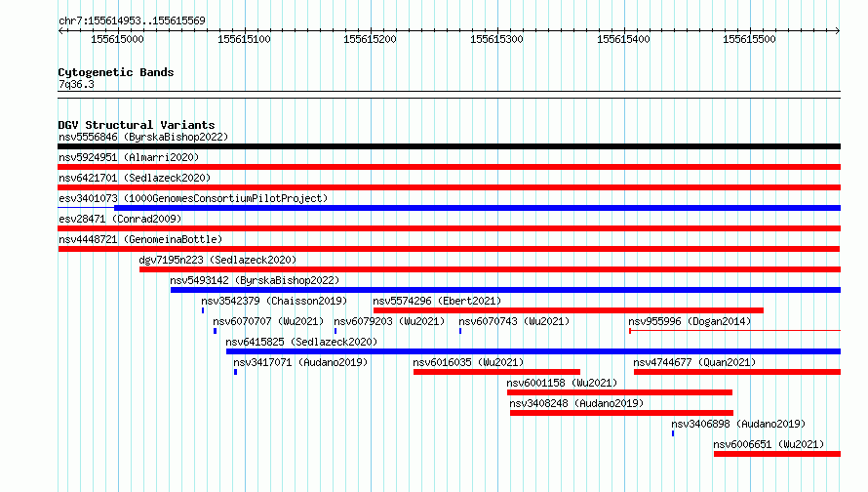This screenshot has width=868, height=492.
Task: Open esv28471 (Conrad2009) label
Action: [x=120, y=219]
